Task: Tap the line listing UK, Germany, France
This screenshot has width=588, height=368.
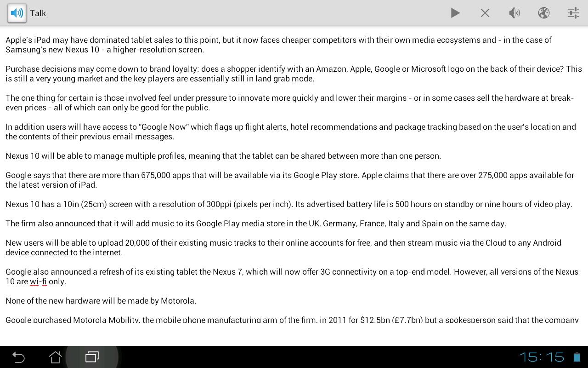Action: pyautogui.click(x=256, y=224)
